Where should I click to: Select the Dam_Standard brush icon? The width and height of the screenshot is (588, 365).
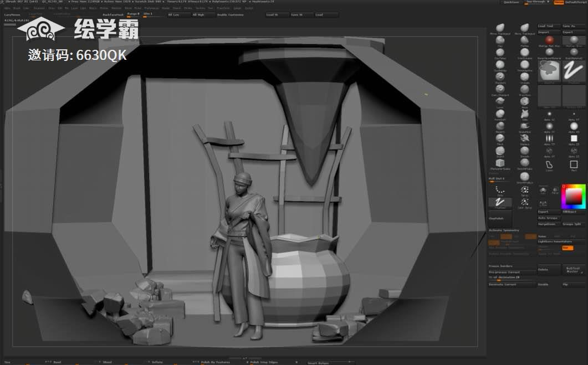tap(500, 89)
